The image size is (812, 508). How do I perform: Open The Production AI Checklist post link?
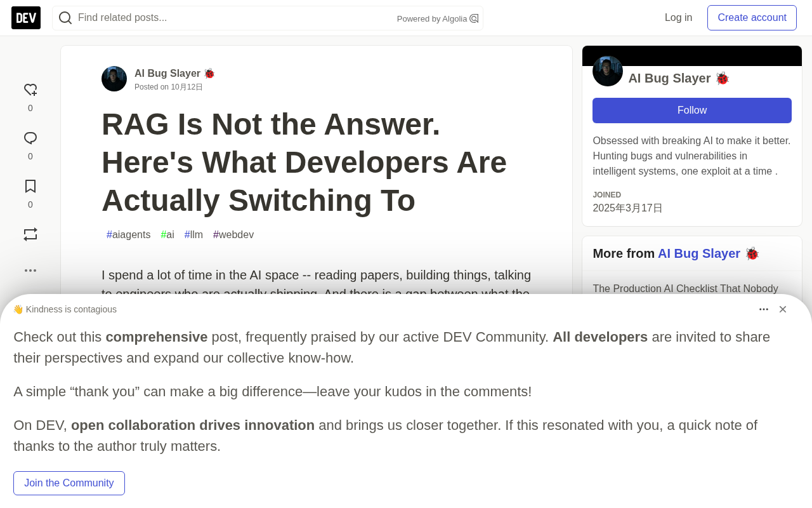(x=686, y=289)
